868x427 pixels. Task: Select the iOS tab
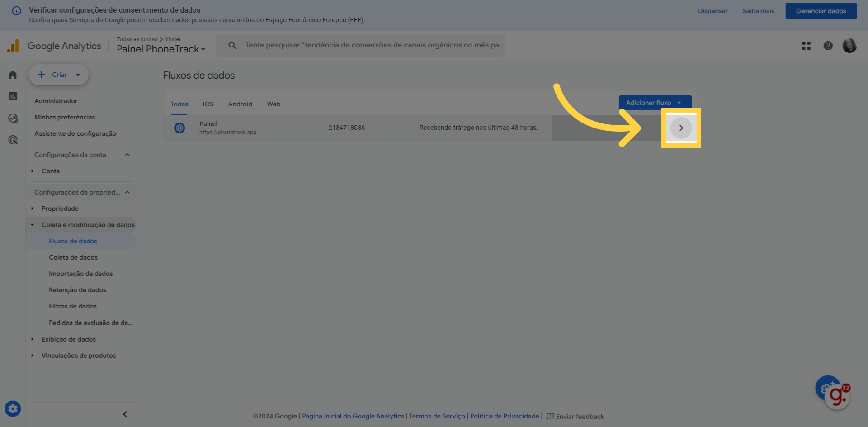(x=208, y=104)
